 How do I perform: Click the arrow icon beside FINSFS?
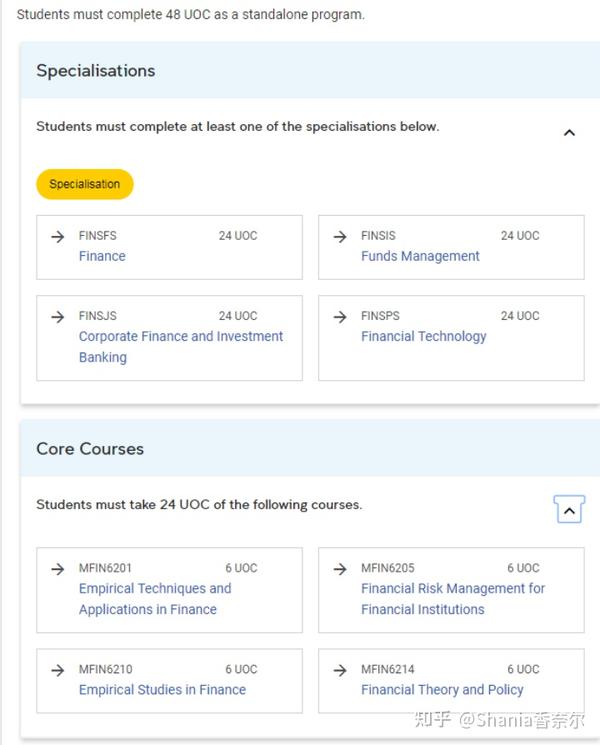(x=57, y=236)
